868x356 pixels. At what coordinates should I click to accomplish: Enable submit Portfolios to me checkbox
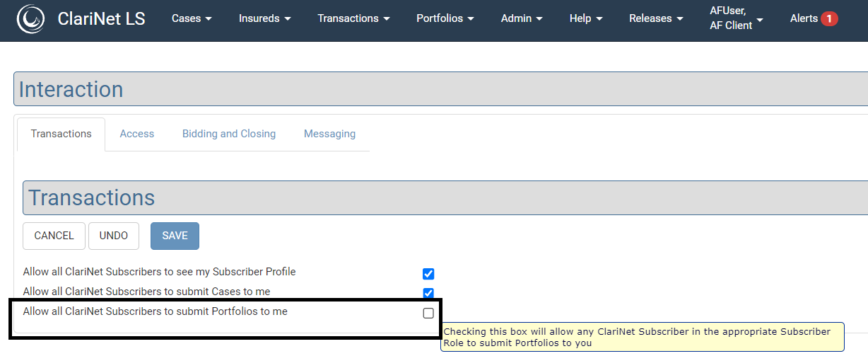tap(428, 313)
